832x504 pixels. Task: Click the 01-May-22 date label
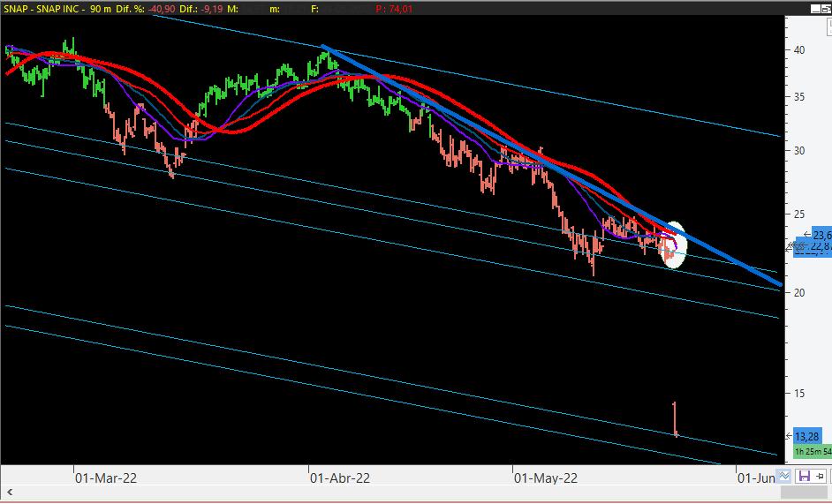tap(546, 478)
